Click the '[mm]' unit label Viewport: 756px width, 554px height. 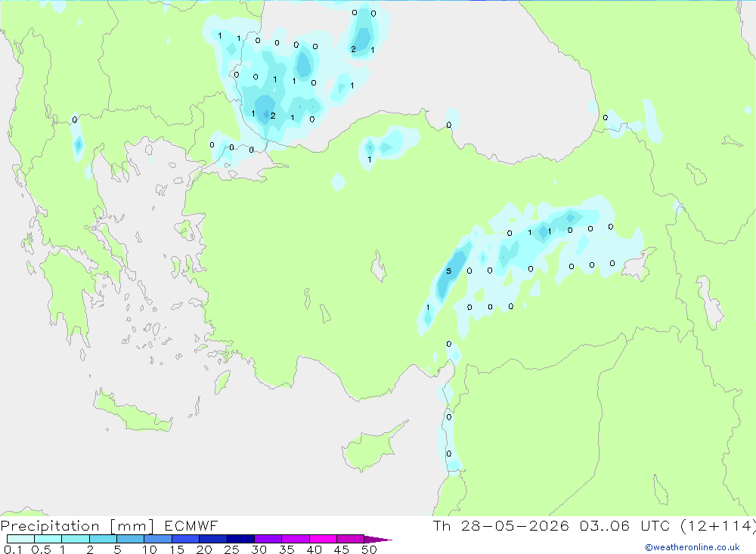tap(132, 526)
